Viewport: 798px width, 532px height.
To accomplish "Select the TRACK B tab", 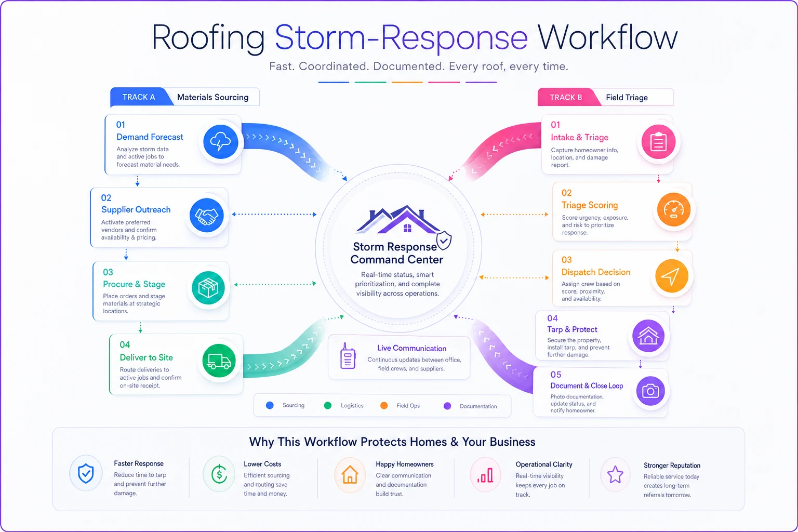I will [566, 97].
